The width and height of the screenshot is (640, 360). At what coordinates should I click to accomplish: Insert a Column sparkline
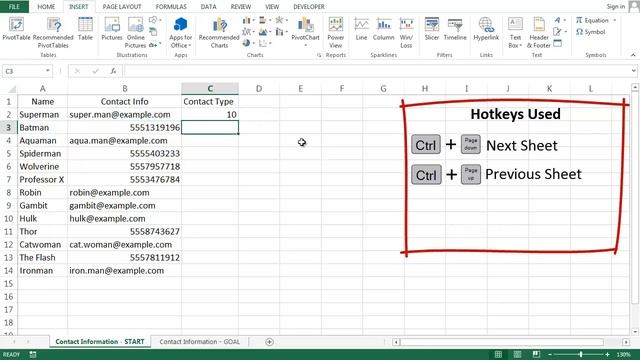tap(384, 29)
